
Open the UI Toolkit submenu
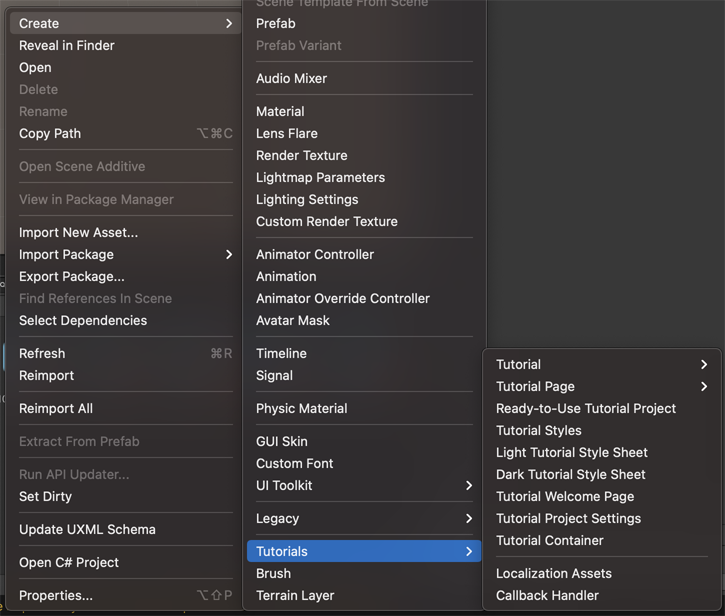tap(363, 486)
